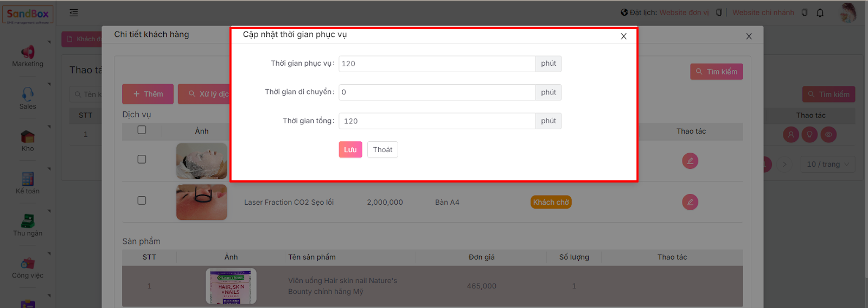Viewport: 868px width, 308px height.
Task: Open the Công việc briefcase icon
Action: [x=28, y=263]
